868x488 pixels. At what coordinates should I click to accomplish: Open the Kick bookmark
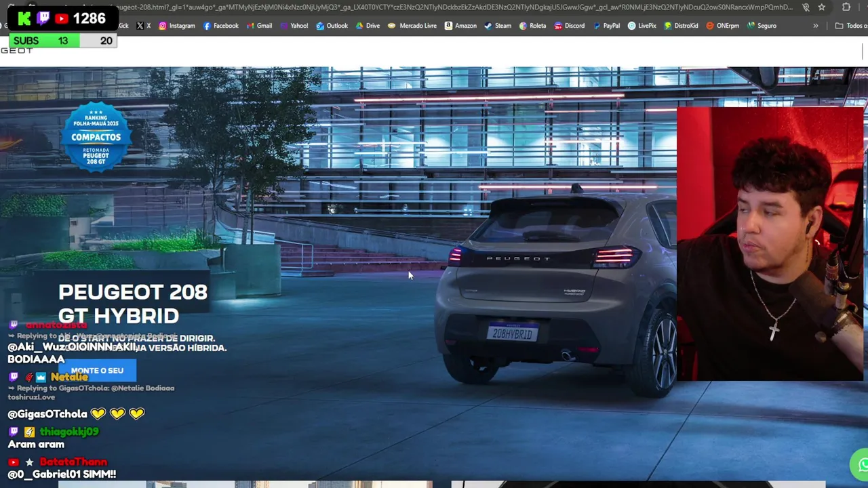point(122,26)
